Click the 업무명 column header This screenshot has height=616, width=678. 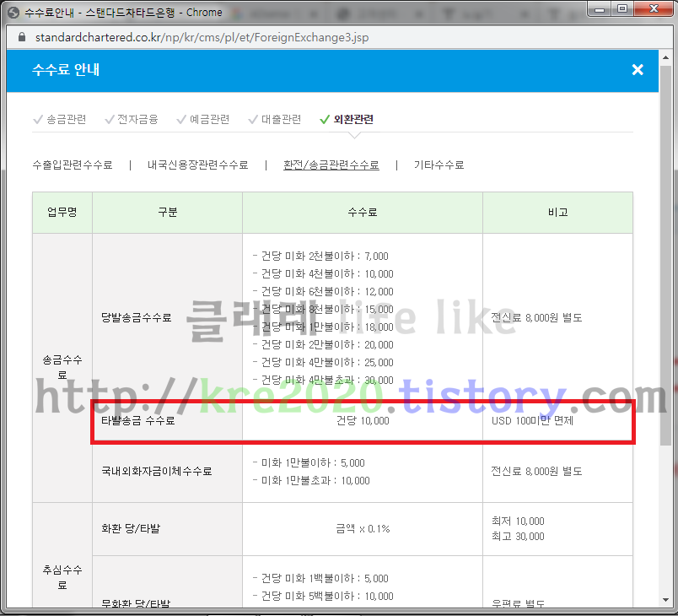click(x=62, y=213)
